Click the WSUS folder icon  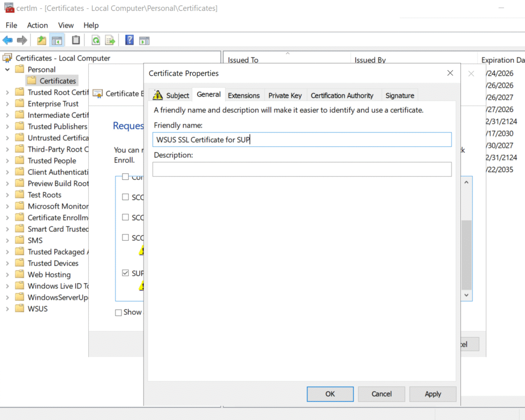[x=20, y=308]
